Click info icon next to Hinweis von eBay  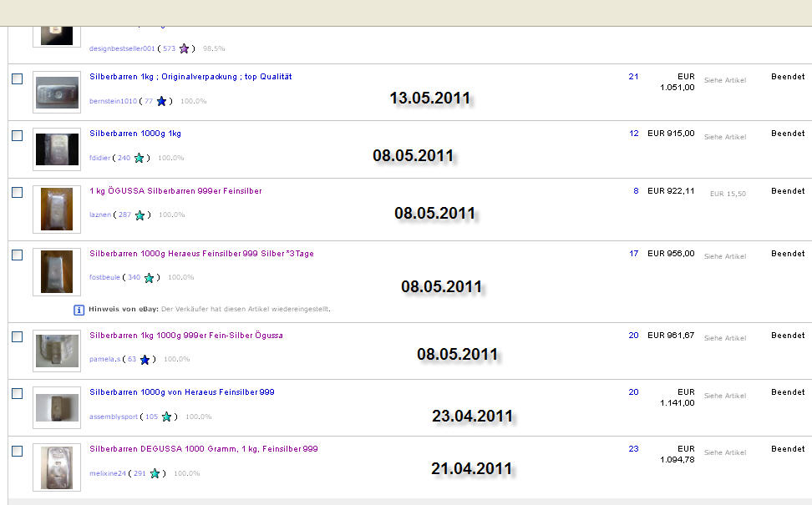(79, 310)
